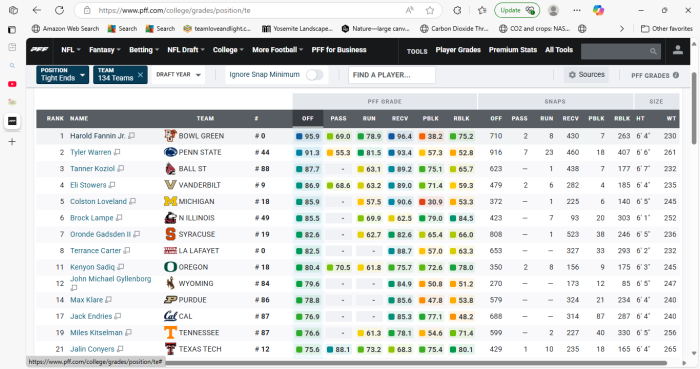Click the search magnifier icon in PFF header
Screen dimensions: 700x369
(653, 51)
